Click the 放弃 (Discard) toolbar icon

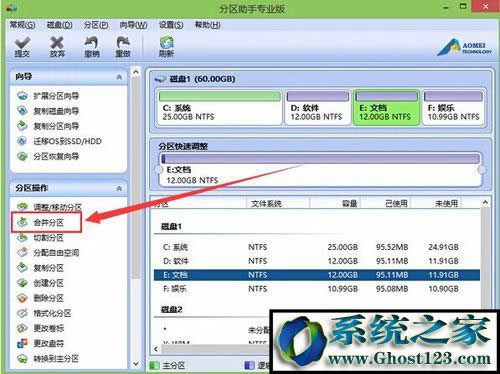click(x=57, y=47)
